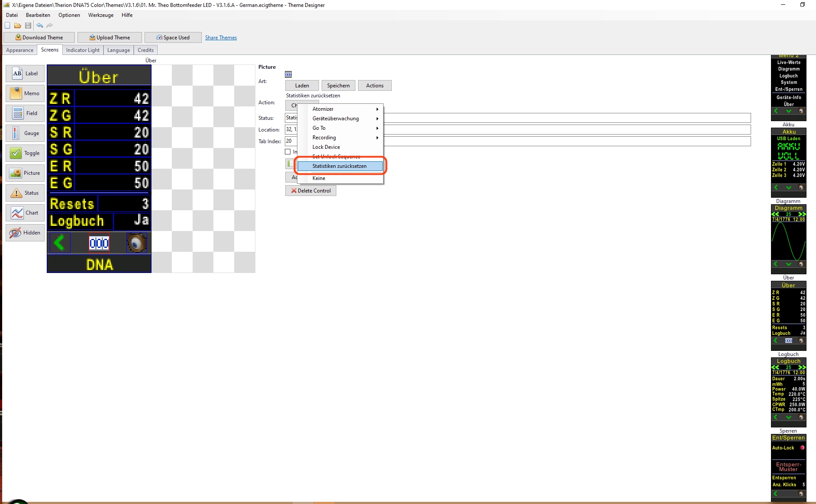Add a Field control
The width and height of the screenshot is (816, 504).
(25, 113)
